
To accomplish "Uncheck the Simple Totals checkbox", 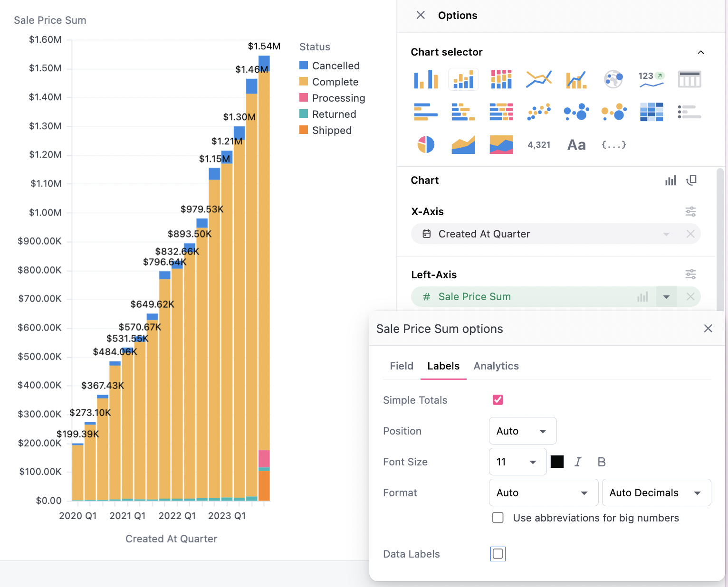I will point(498,400).
